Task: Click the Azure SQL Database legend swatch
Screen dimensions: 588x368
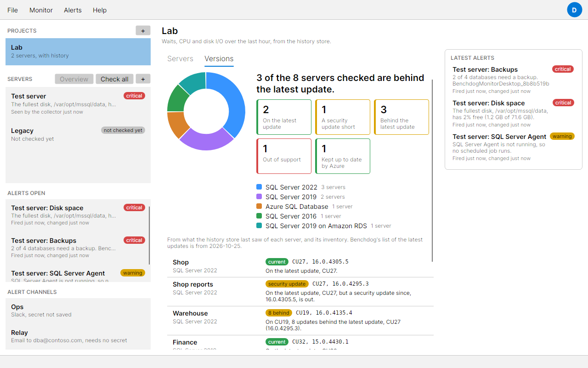Action: click(259, 207)
